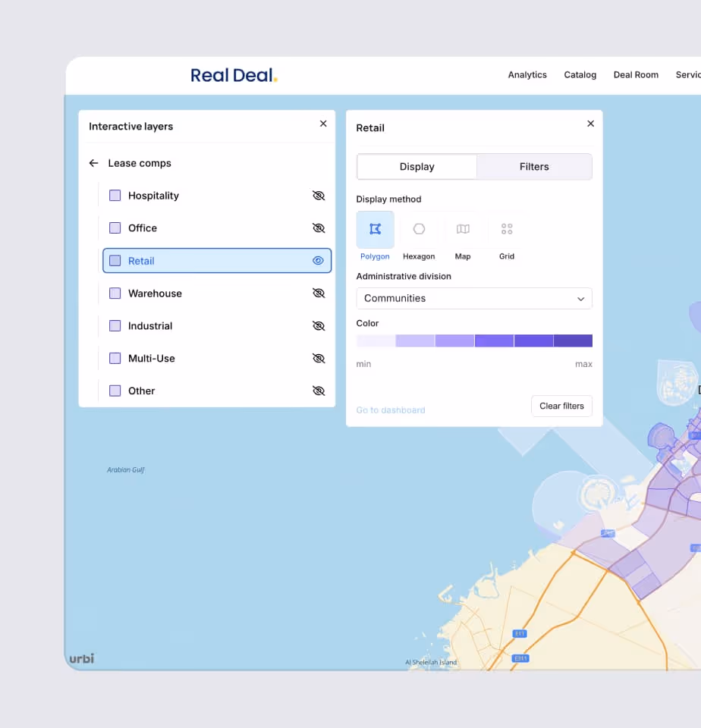Show the Multi-Use layer via eye icon

click(x=318, y=358)
